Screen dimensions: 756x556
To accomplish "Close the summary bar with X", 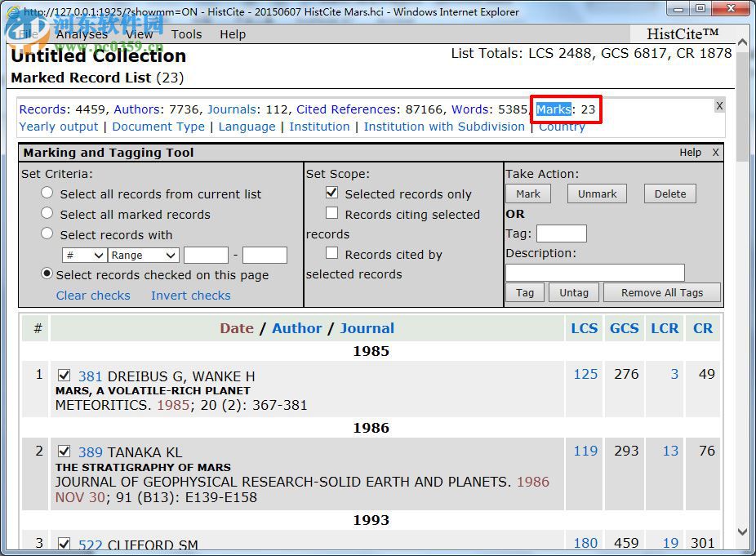I will pyautogui.click(x=719, y=106).
